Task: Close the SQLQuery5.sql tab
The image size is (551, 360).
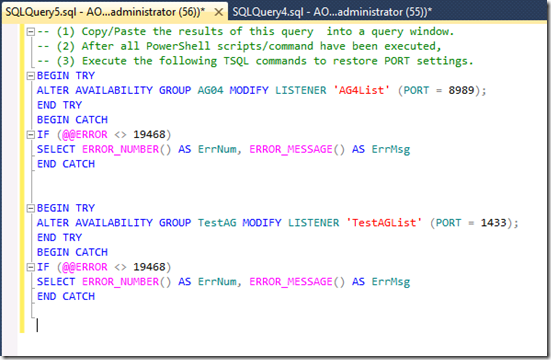Action: [x=219, y=12]
